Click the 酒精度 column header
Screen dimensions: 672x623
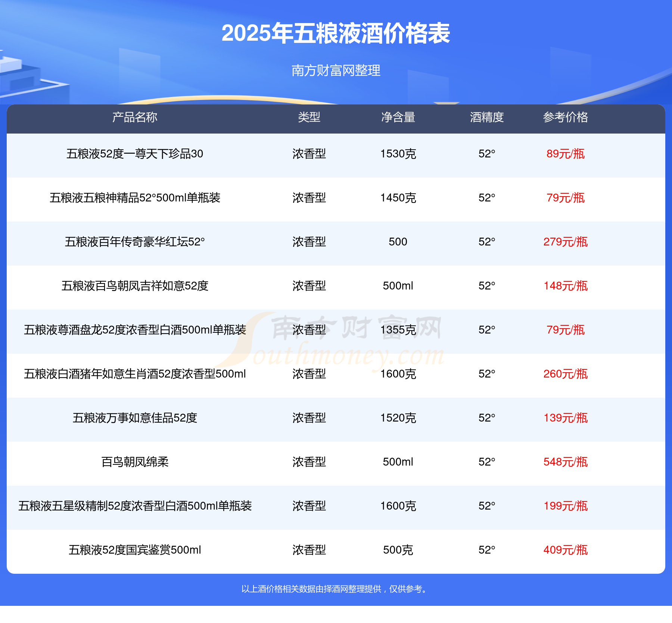(487, 117)
